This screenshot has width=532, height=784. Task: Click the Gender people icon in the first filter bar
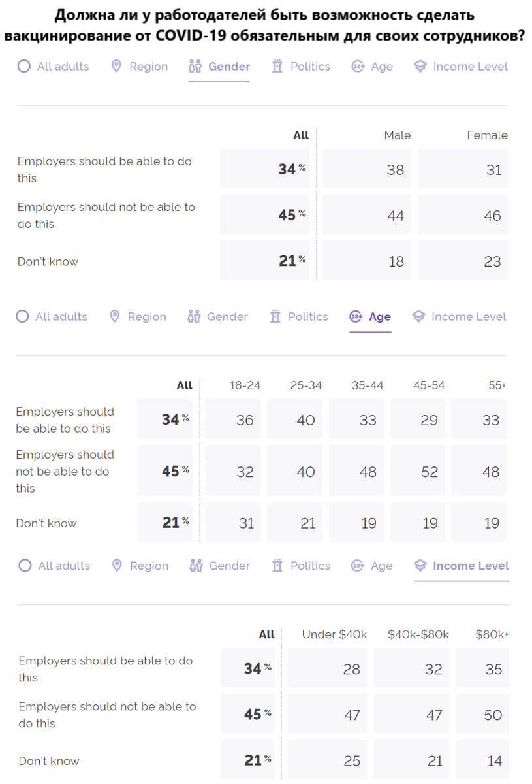click(x=194, y=66)
